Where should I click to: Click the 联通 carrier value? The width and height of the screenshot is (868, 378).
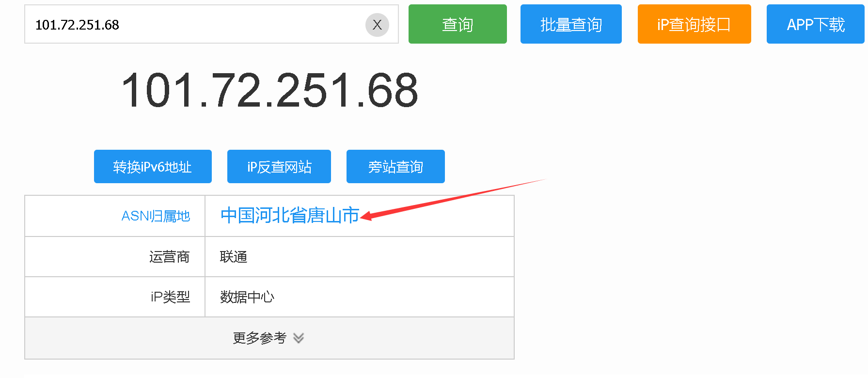pos(234,257)
